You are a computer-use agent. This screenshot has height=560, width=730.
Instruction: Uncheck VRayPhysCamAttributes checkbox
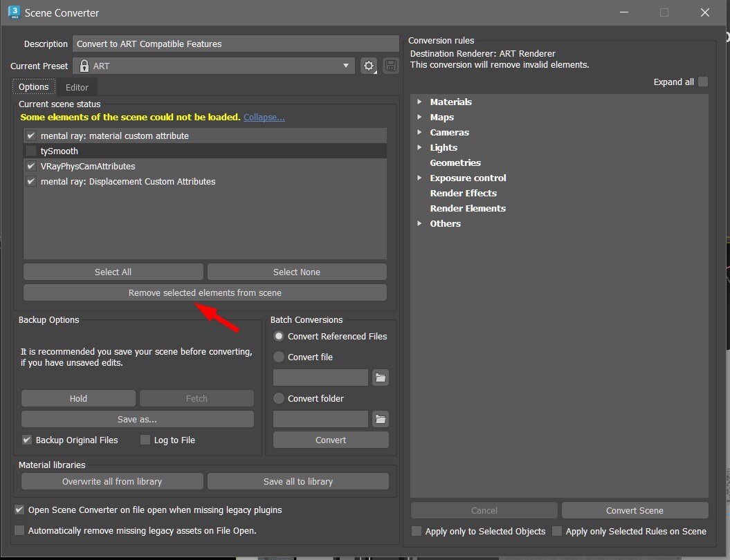(x=31, y=166)
